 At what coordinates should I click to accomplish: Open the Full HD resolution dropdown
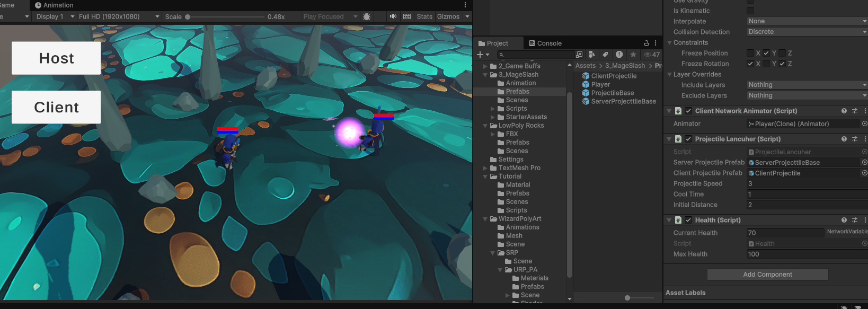(119, 16)
